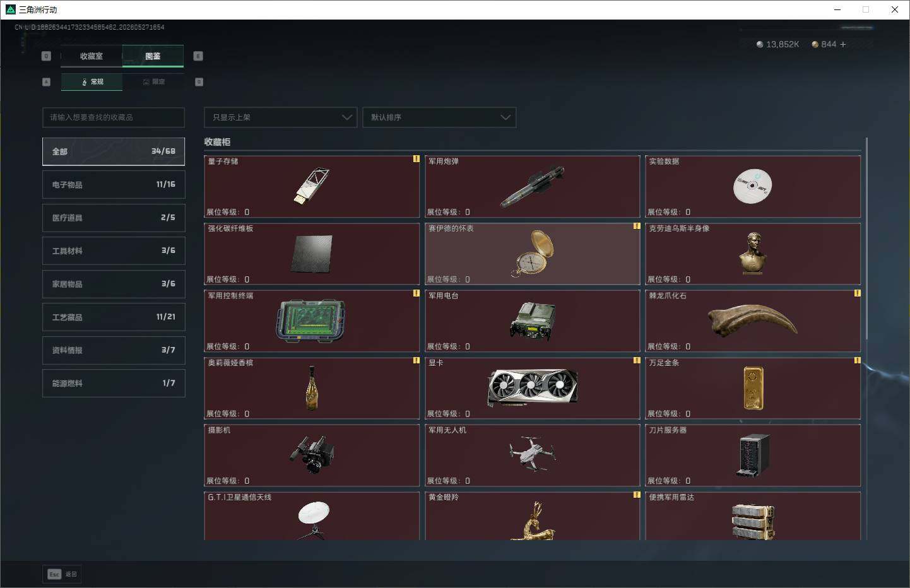Click the 量子存储 item icon
910x588 pixels.
[x=311, y=185]
